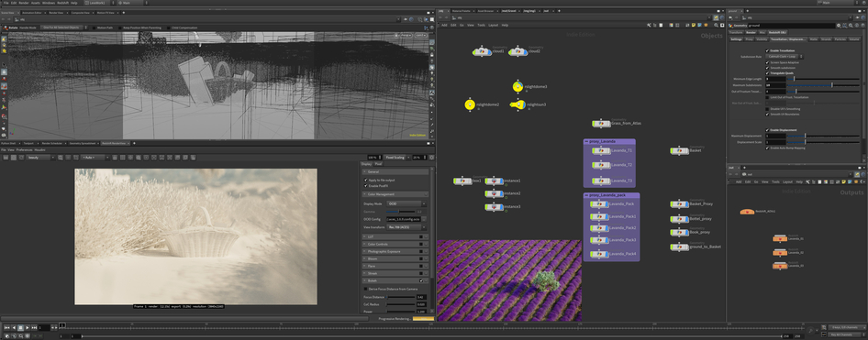Open RenderView settings gear icon
Image resolution: width=868 pixels, height=340 pixels.
[x=432, y=158]
